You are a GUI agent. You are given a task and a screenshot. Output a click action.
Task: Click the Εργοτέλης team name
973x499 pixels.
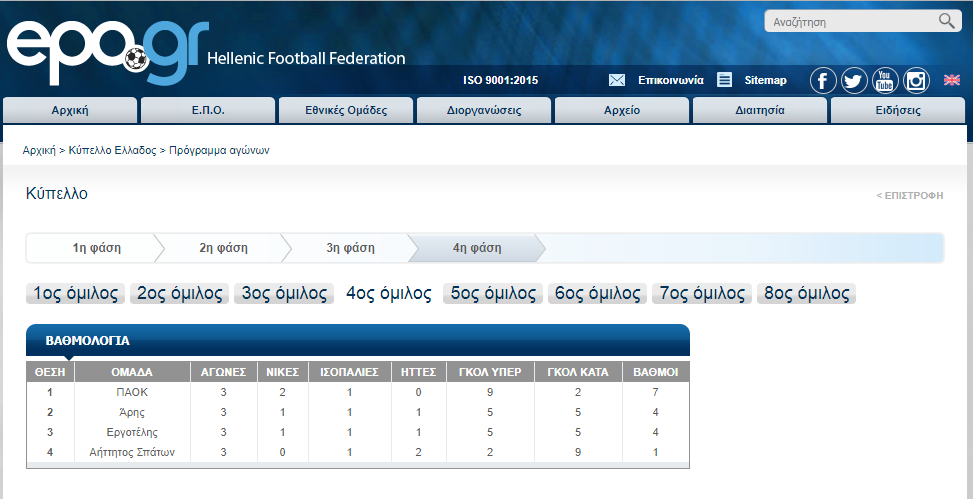pyautogui.click(x=132, y=432)
